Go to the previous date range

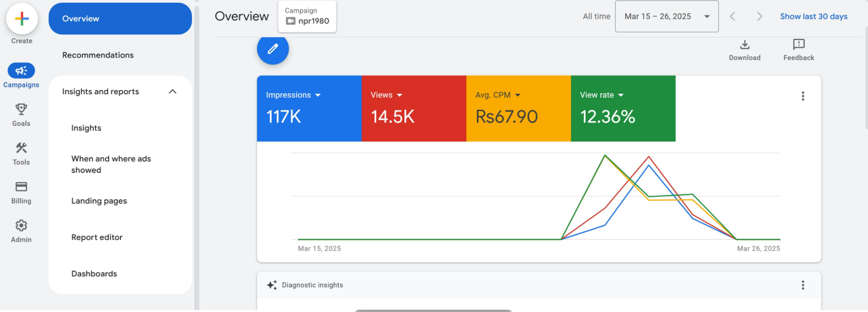(732, 16)
